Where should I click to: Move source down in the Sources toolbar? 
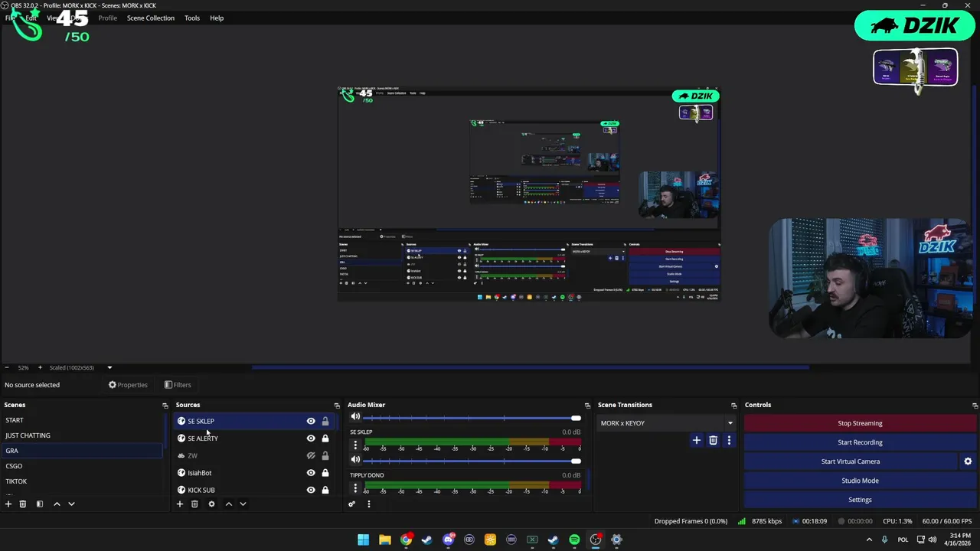click(243, 504)
